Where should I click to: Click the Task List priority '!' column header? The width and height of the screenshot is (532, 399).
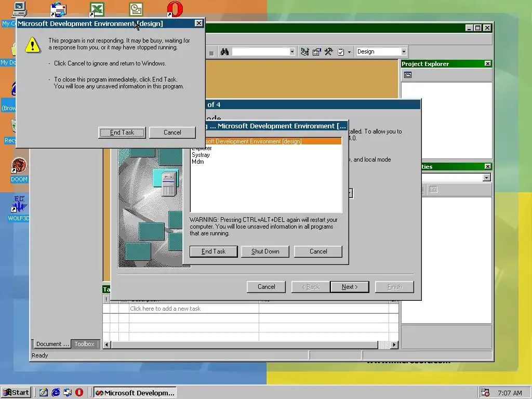(x=106, y=299)
